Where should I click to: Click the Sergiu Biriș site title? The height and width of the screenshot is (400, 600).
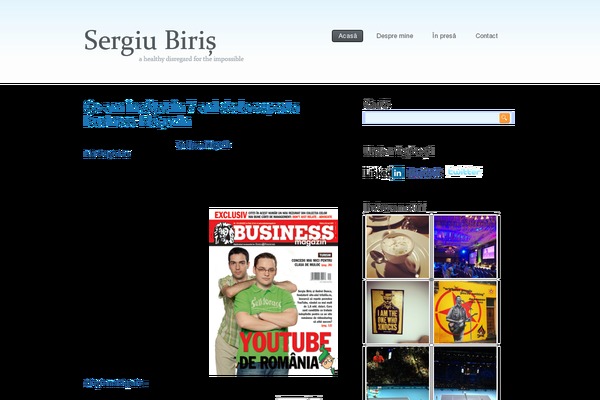[x=150, y=41]
